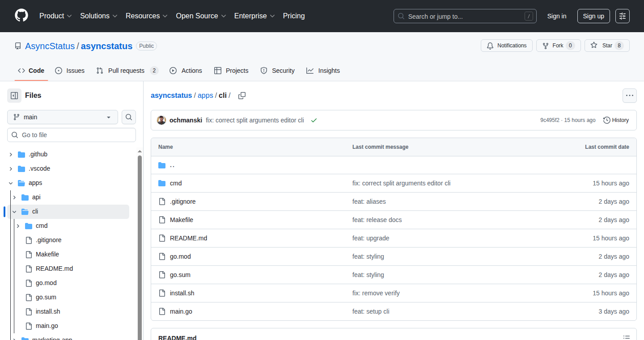Click the Sign up button
644x340 pixels.
point(593,16)
